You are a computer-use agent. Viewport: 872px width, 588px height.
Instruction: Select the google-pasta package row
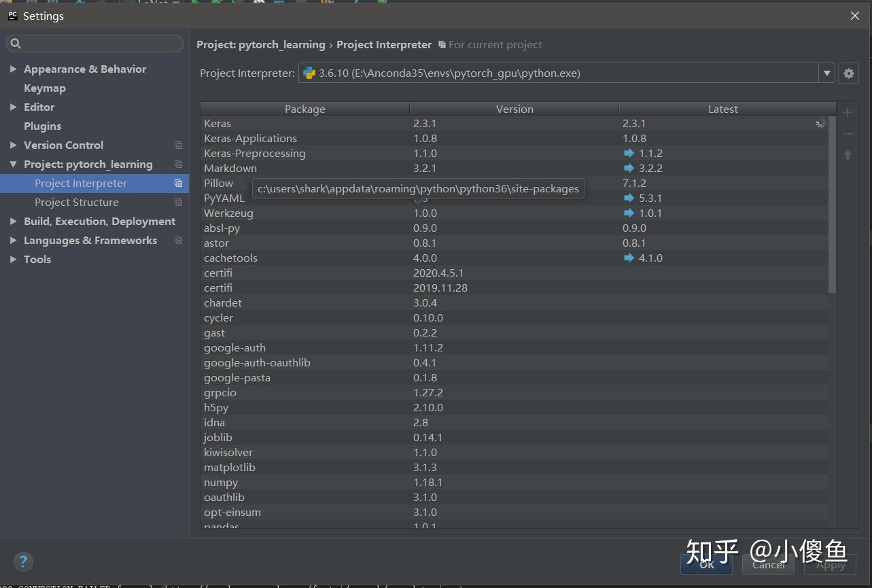pyautogui.click(x=515, y=378)
